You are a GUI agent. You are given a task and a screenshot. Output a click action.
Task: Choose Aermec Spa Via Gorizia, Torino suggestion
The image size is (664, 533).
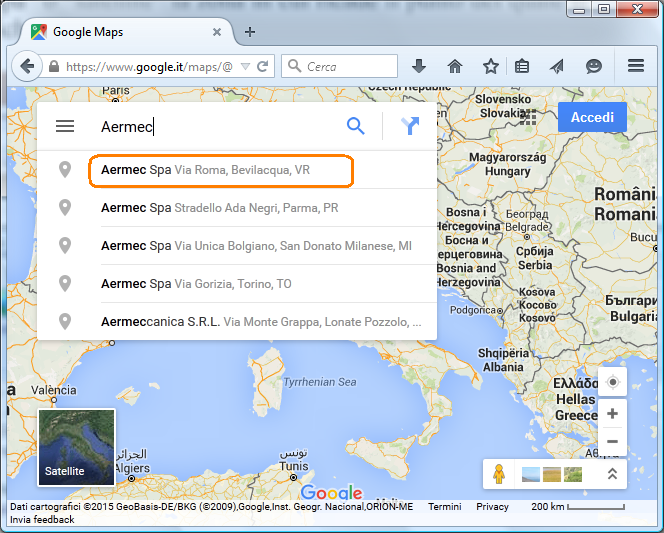coord(237,284)
